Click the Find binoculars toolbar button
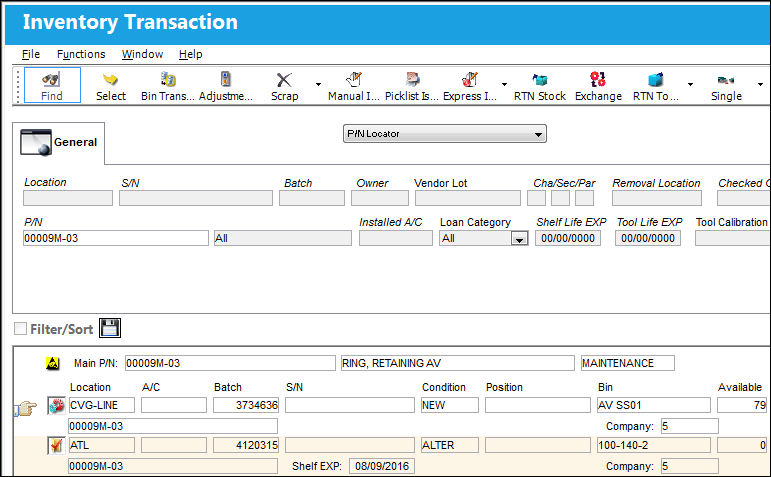 coord(52,85)
